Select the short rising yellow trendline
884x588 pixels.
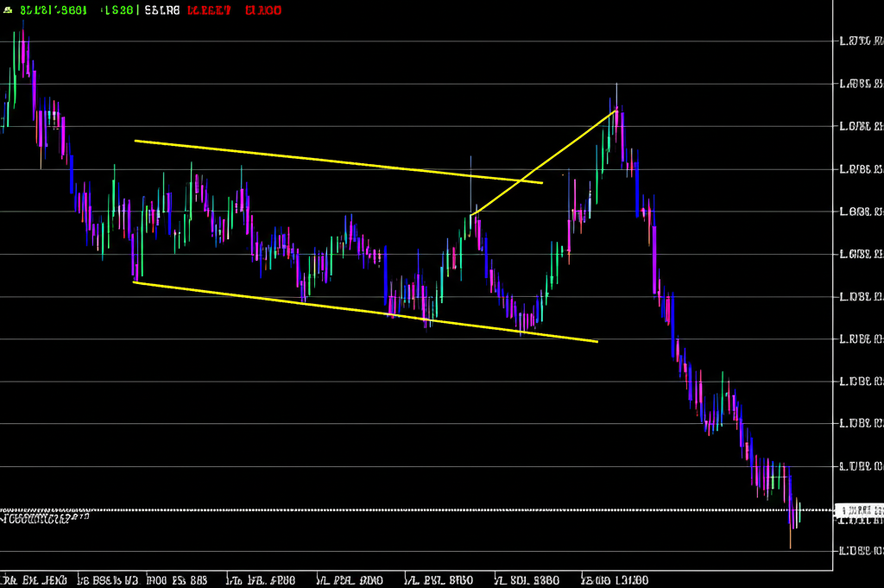pos(544,161)
